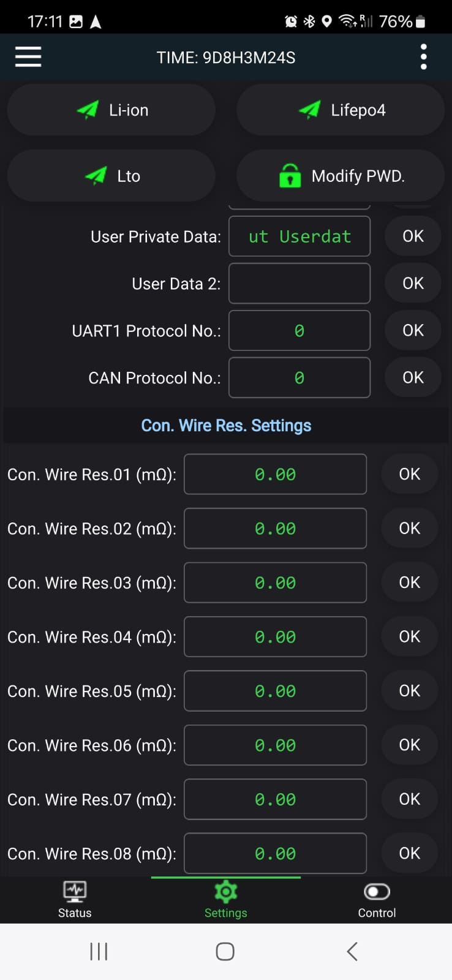Confirm User Private Data with OK

coord(413,236)
